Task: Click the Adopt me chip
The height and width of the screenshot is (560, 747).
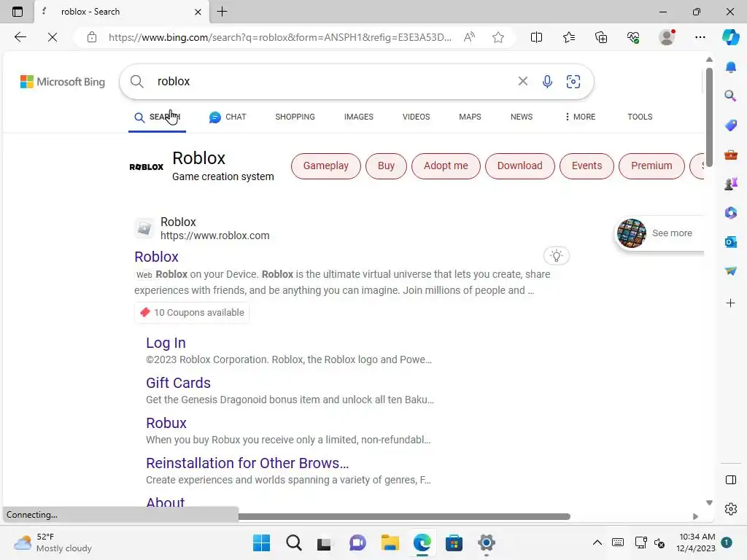Action: [x=446, y=166]
